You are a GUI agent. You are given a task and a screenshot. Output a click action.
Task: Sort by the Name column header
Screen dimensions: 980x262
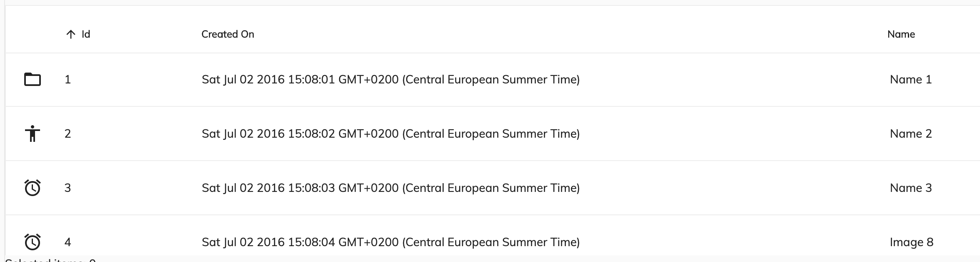pos(901,34)
